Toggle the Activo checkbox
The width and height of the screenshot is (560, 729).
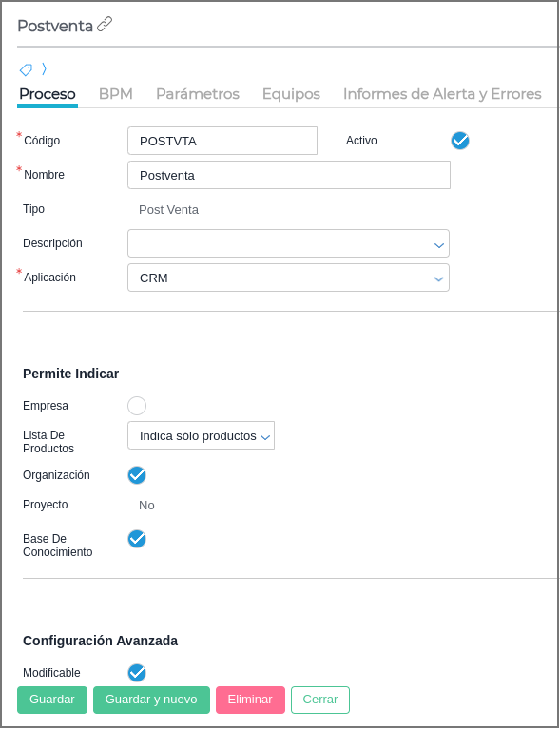[x=460, y=141]
